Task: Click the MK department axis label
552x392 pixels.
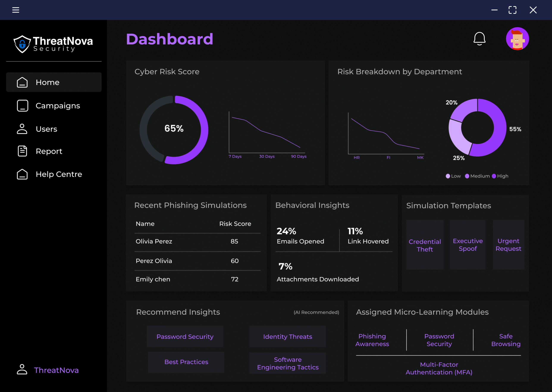Action: point(420,157)
